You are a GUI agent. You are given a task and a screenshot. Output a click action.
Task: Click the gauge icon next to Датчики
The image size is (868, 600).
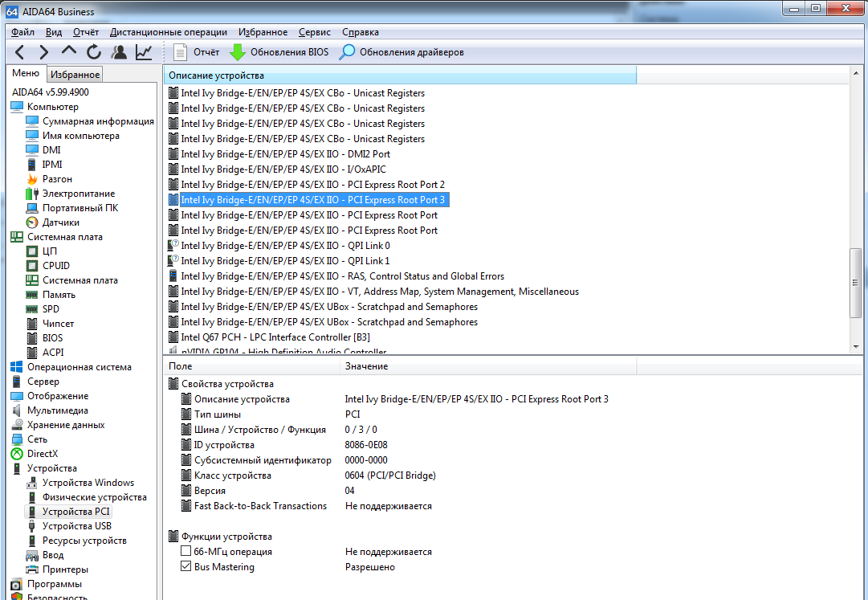[x=32, y=222]
